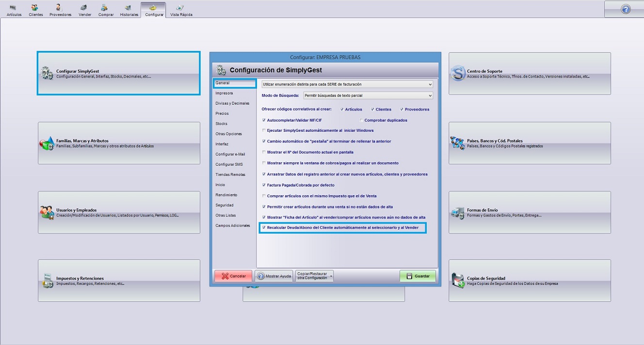Switch to the Historiales tab
Screen dimensions: 644x345
click(129, 10)
